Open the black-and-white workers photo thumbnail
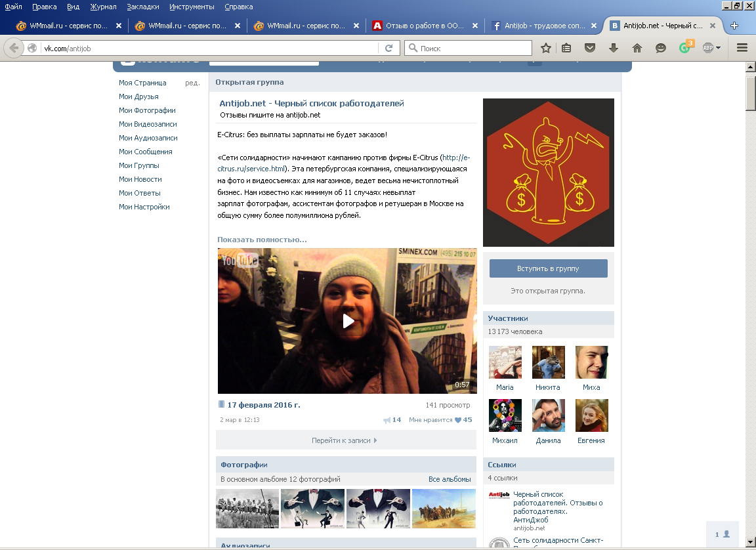756x550 pixels. [247, 509]
